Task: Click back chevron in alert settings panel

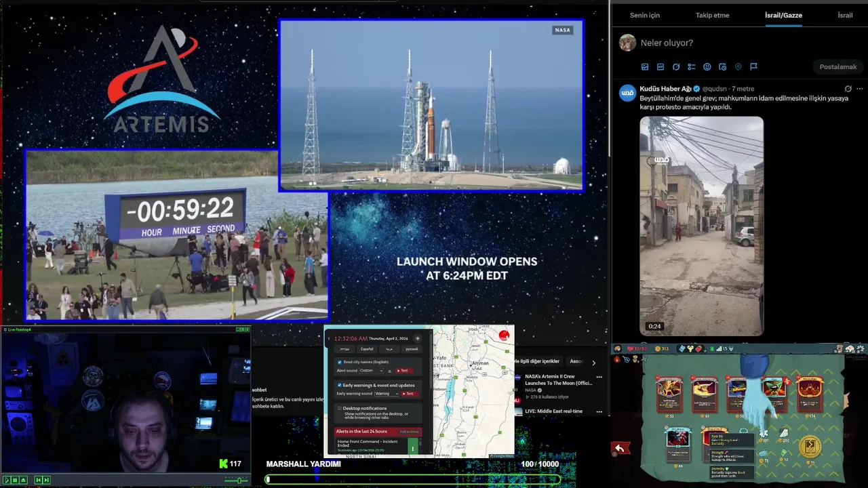Action: point(329,338)
